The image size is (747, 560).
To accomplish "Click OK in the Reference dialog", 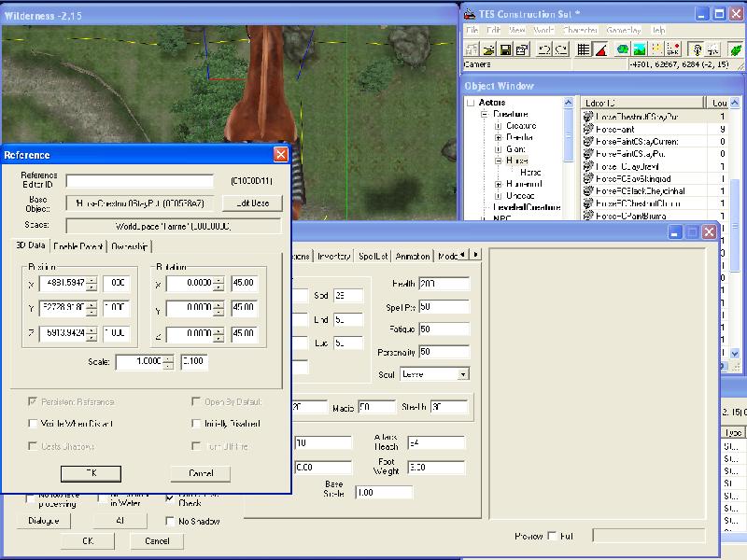I will tap(91, 473).
